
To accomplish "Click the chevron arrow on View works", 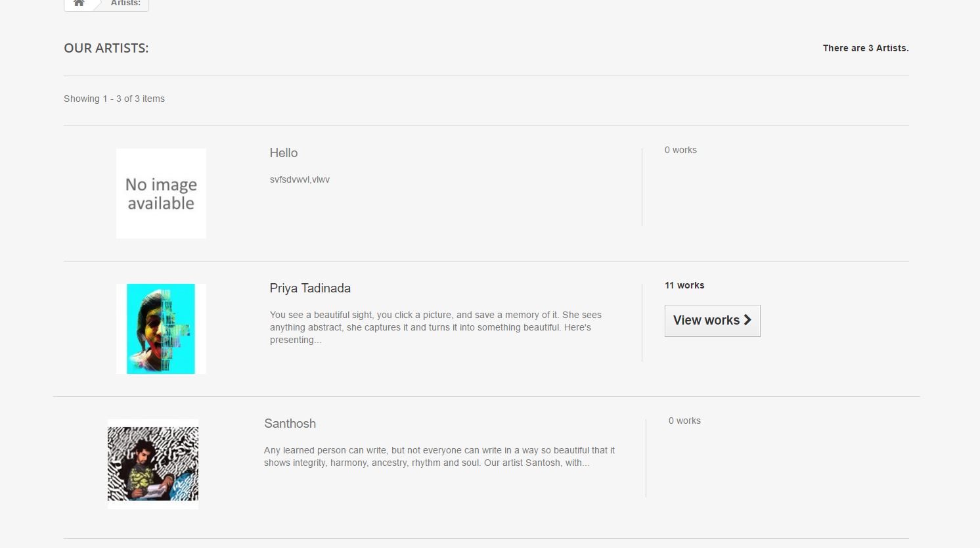I will [x=747, y=320].
